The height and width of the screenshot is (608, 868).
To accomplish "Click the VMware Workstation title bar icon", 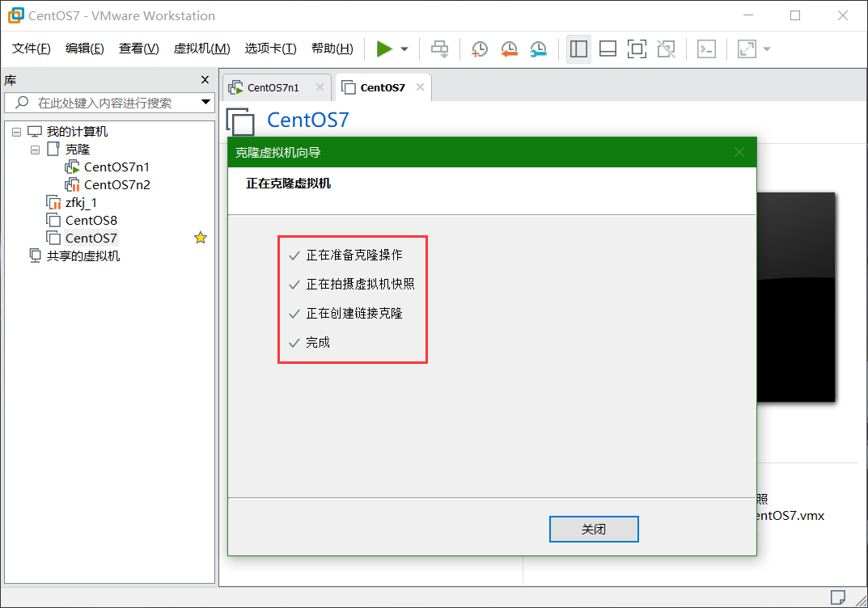I will (x=16, y=15).
